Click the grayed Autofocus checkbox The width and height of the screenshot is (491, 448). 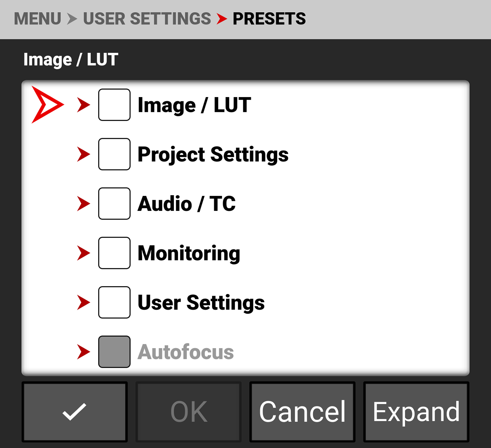click(114, 352)
